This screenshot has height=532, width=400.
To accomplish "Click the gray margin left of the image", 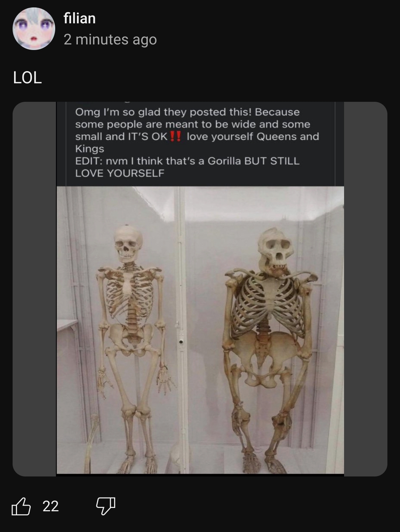I will coord(34,289).
